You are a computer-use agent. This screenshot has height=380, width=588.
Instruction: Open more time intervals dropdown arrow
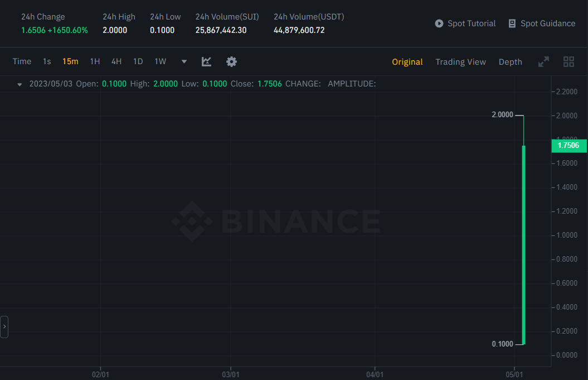click(184, 61)
